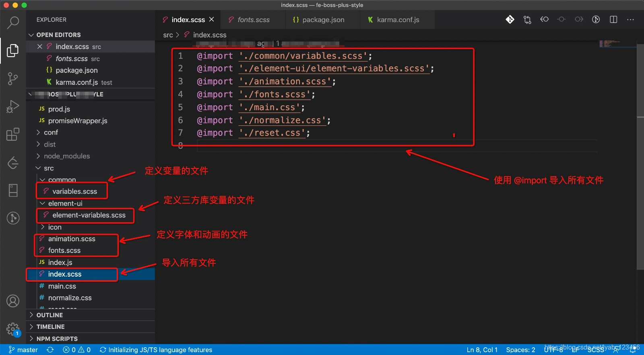This screenshot has height=355, width=644.
Task: Click the sync changes icon in status bar
Action: pos(50,350)
